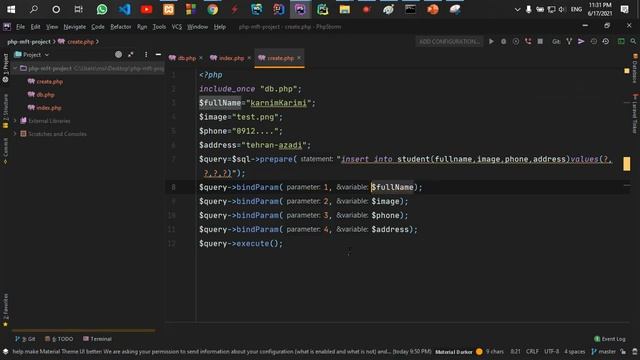Hide the Project tool window
The width and height of the screenshot is (640, 360).
click(x=158, y=55)
